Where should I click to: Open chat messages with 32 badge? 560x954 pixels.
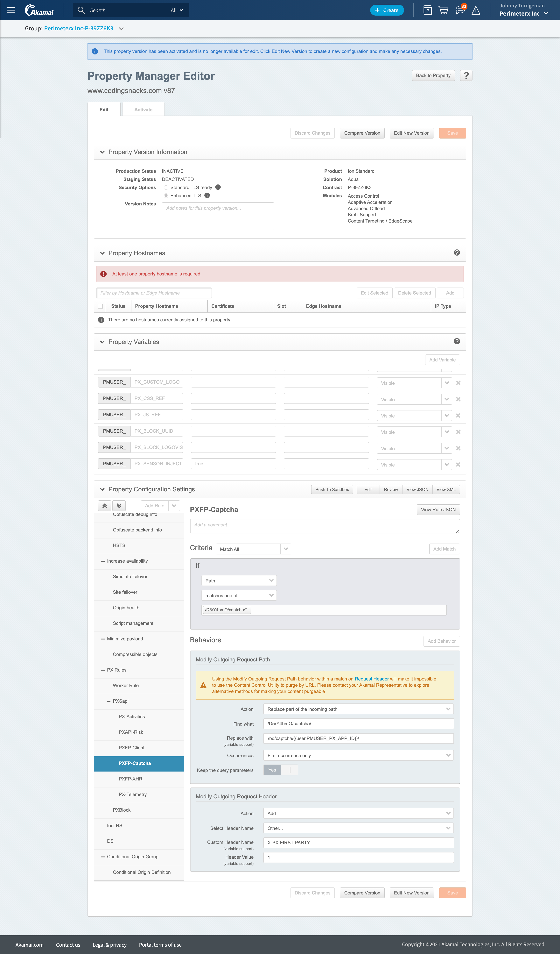pos(460,10)
